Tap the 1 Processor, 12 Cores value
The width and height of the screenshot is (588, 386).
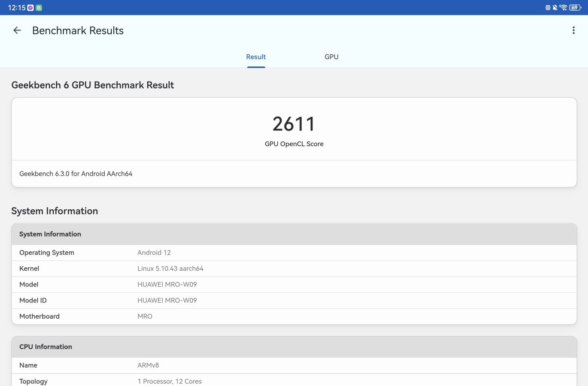pyautogui.click(x=170, y=381)
